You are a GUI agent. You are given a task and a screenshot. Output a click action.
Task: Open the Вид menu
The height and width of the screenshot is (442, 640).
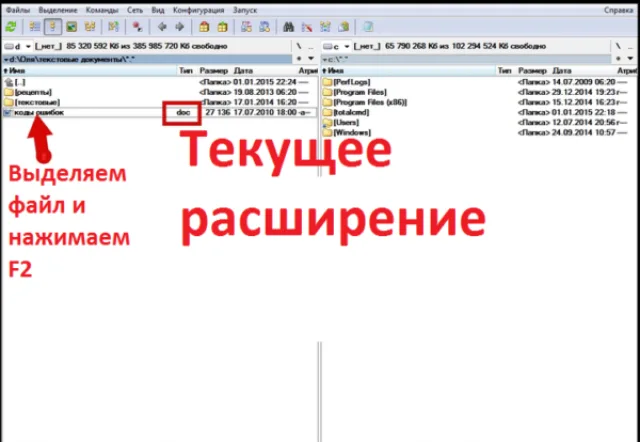click(158, 10)
